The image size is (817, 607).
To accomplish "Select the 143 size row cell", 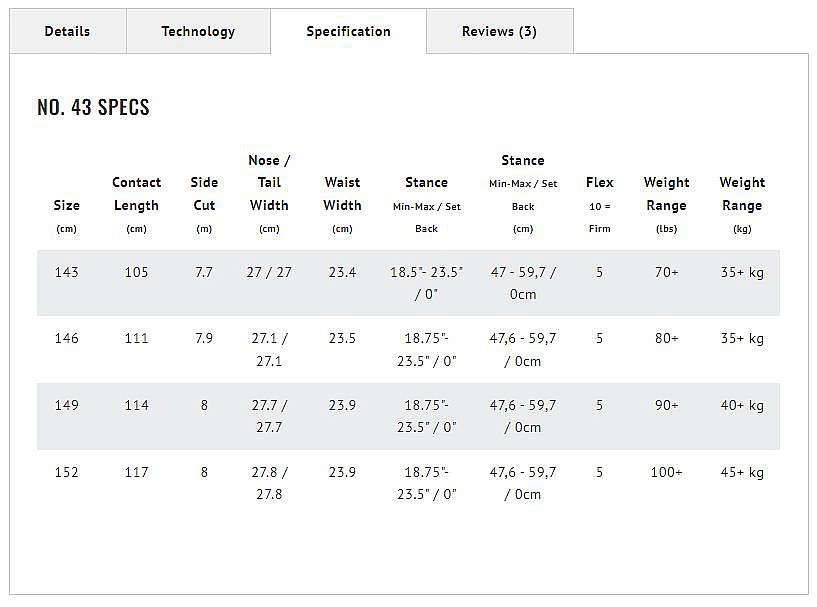I will pos(67,272).
